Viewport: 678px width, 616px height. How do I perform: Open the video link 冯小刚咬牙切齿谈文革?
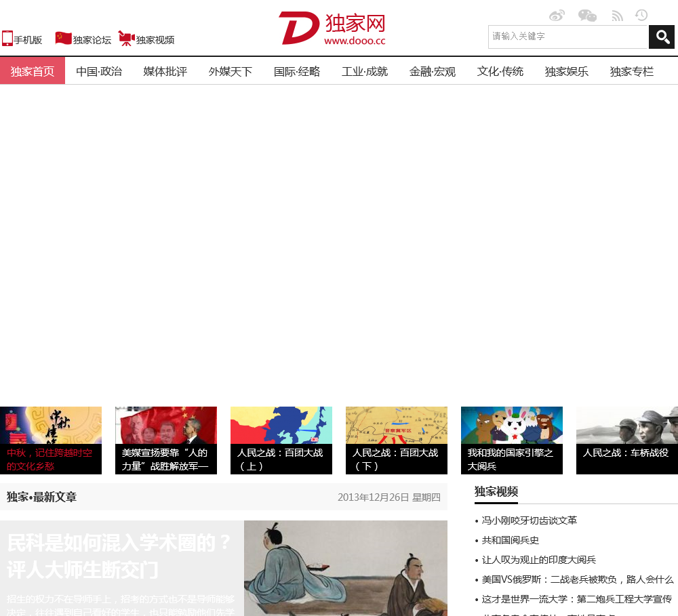pos(530,520)
